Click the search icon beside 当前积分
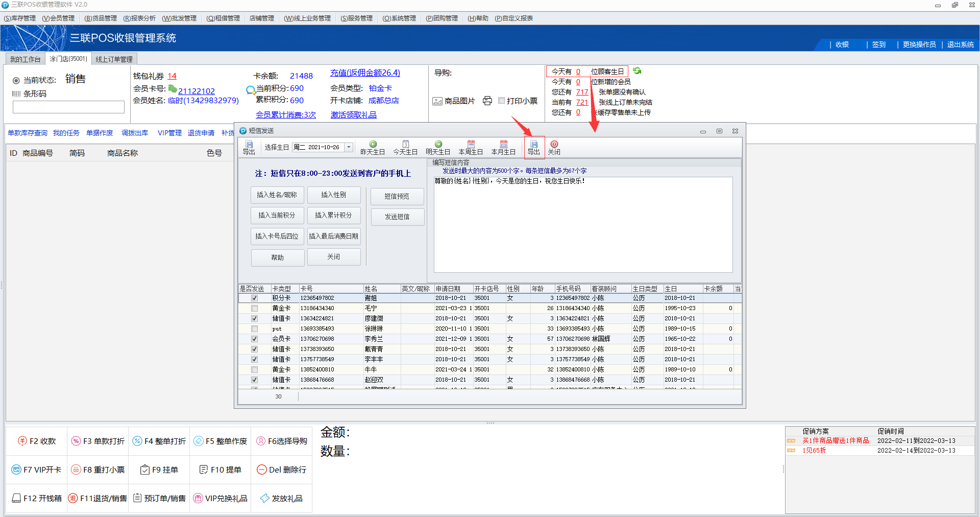The image size is (980, 517). [x=251, y=90]
